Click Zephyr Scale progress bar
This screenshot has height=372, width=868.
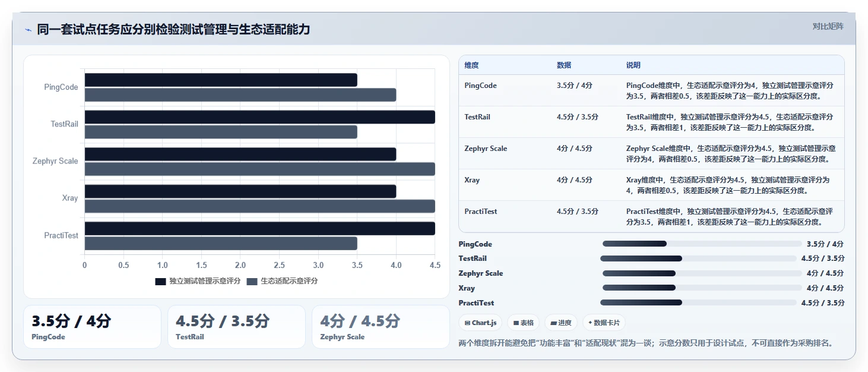[x=702, y=273]
